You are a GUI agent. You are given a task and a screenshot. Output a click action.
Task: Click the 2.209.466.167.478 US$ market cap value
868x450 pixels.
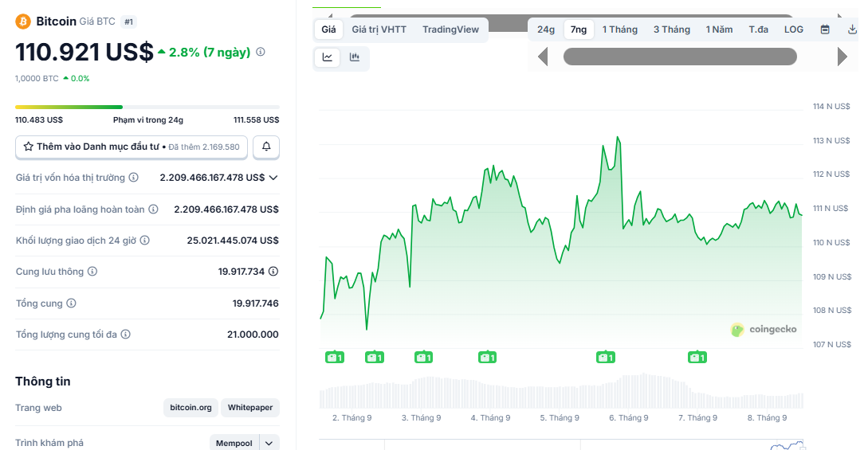[213, 178]
